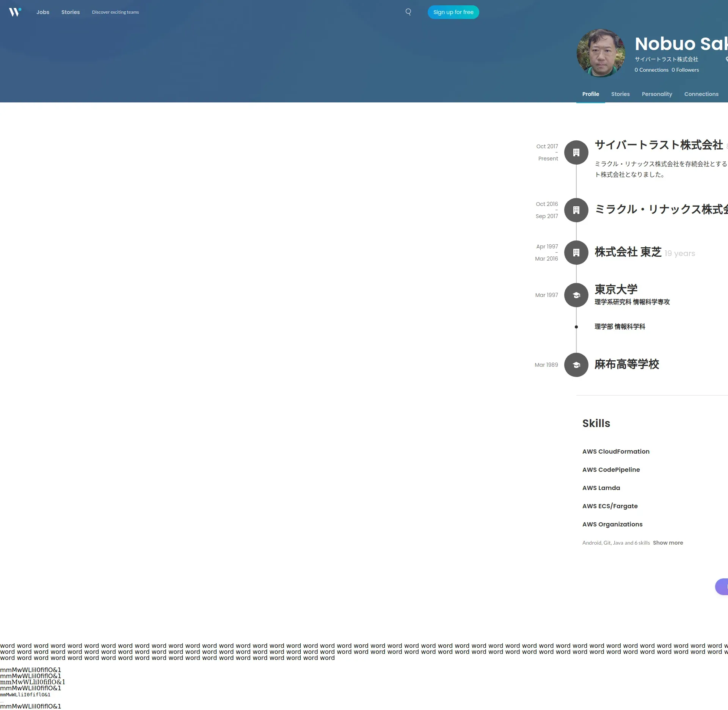This screenshot has height=710, width=728.
Task: Click the ミラクル・リナックス company building icon
Action: point(576,210)
